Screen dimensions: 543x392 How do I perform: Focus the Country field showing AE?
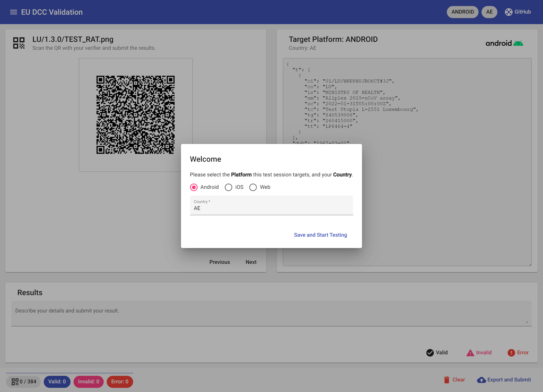[271, 205]
